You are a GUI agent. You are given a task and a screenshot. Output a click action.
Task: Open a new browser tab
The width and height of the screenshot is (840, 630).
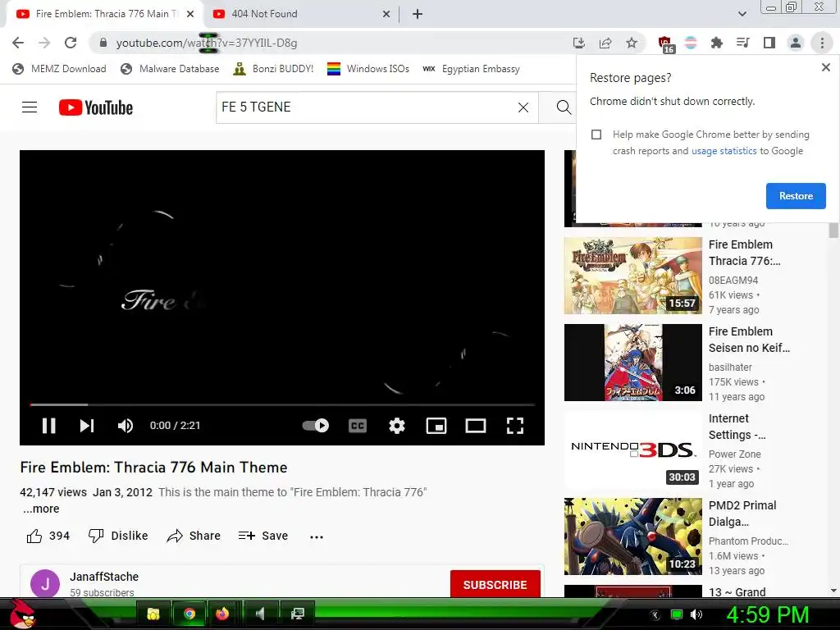[x=418, y=14]
